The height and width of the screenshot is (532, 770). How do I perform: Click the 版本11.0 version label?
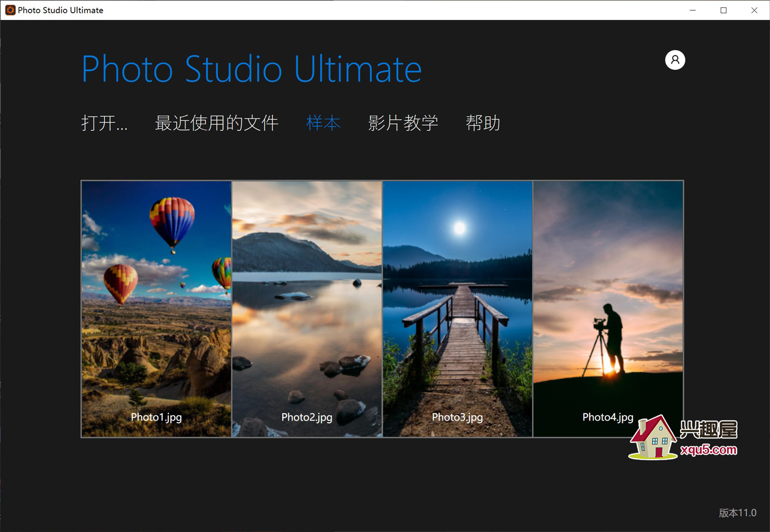point(738,513)
